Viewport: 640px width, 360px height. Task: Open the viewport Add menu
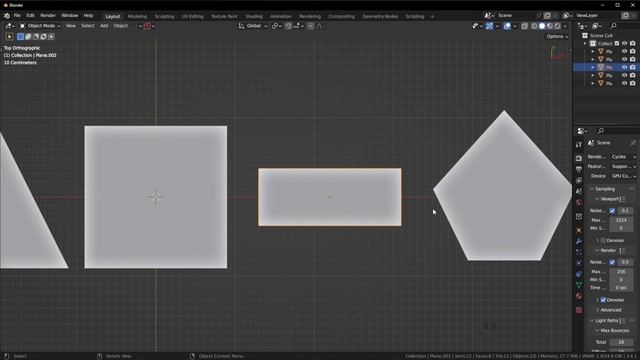[104, 26]
